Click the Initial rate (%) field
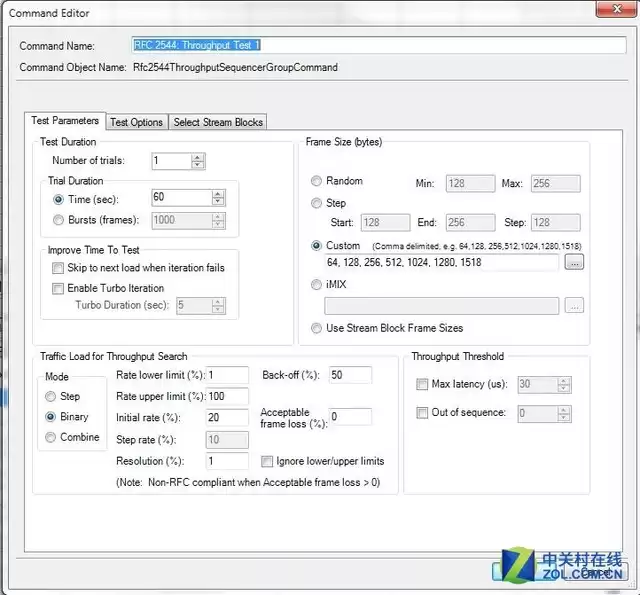Screen dimensions: 640x595 coord(228,417)
